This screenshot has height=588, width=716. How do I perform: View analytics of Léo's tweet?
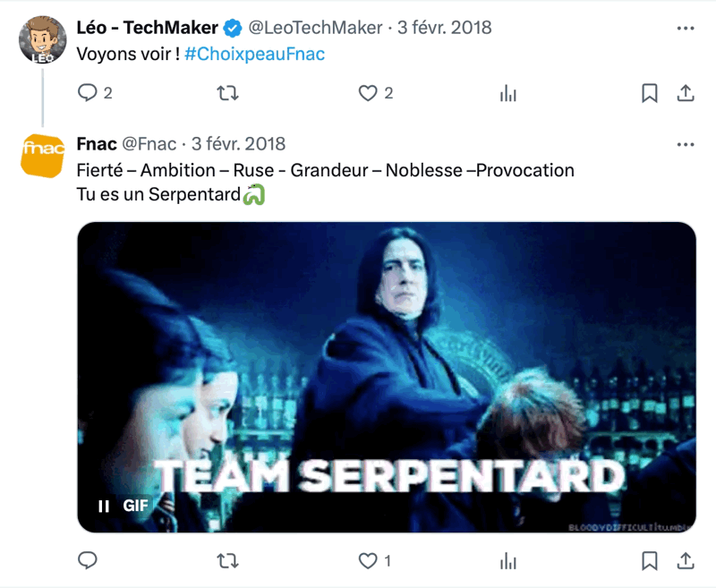507,94
